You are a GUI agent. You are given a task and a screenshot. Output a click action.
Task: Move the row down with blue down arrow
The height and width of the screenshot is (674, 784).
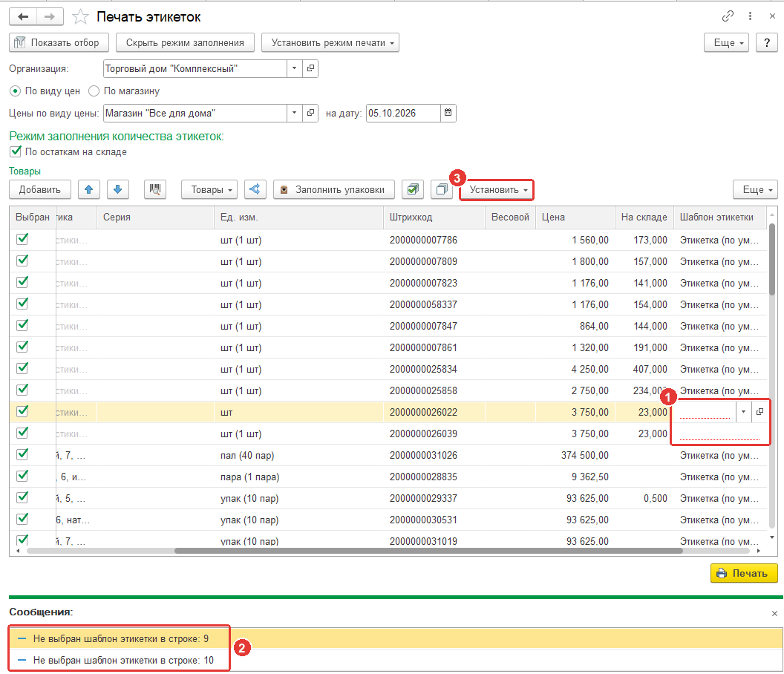118,189
